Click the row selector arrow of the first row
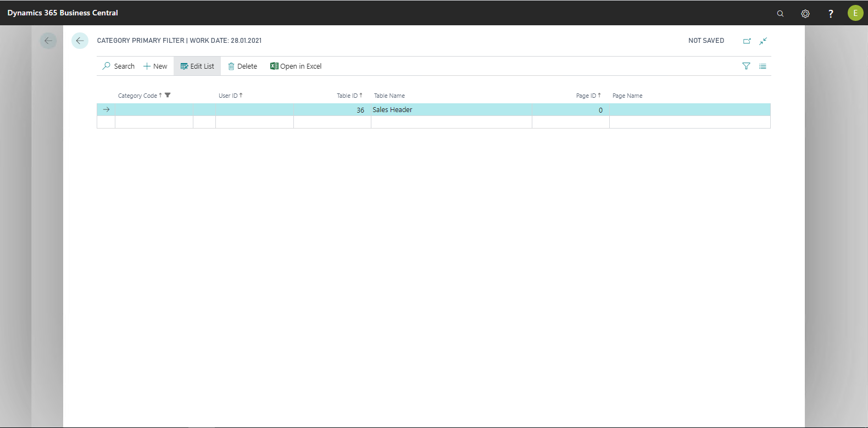 click(106, 110)
